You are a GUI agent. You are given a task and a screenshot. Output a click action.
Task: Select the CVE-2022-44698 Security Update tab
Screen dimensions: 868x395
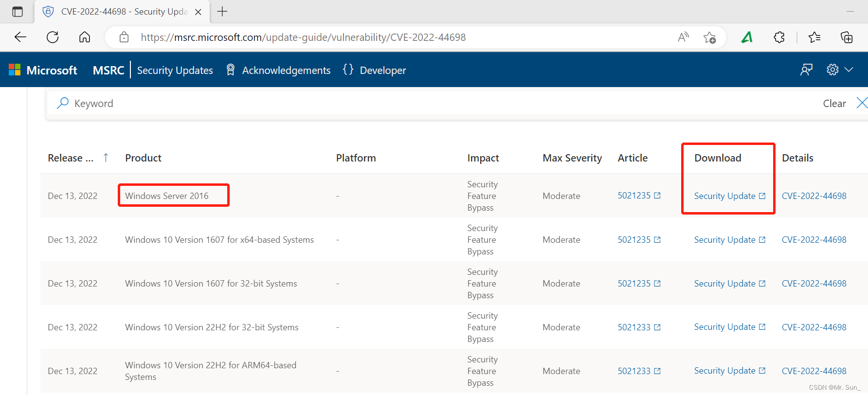122,12
